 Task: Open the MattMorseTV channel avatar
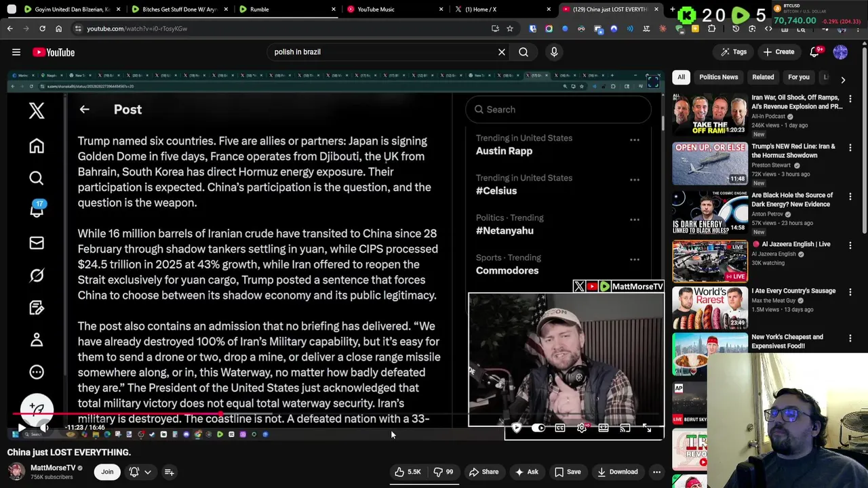click(16, 472)
